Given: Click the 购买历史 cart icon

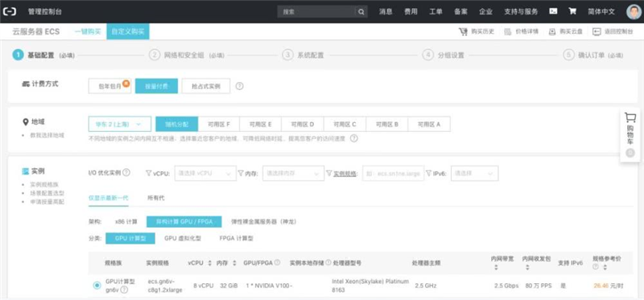Looking at the screenshot, I should coord(463,31).
